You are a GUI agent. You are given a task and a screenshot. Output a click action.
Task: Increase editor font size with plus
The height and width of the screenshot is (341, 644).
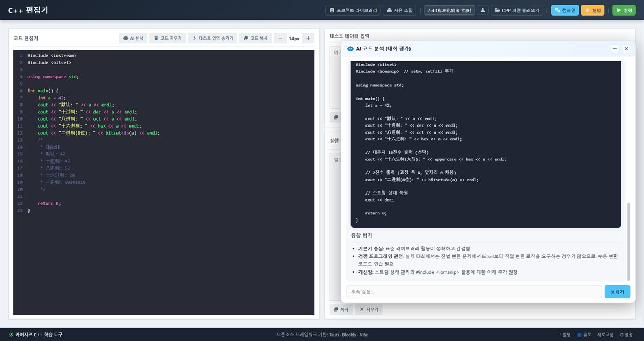click(x=308, y=39)
